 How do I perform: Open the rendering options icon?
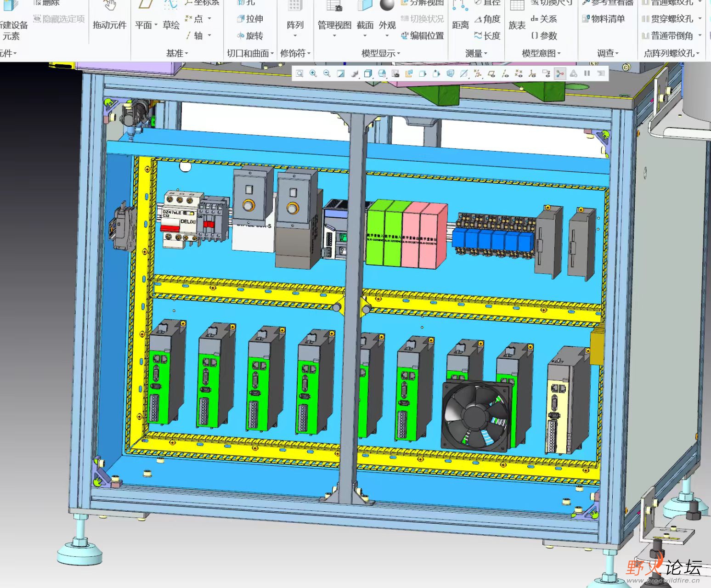click(355, 73)
